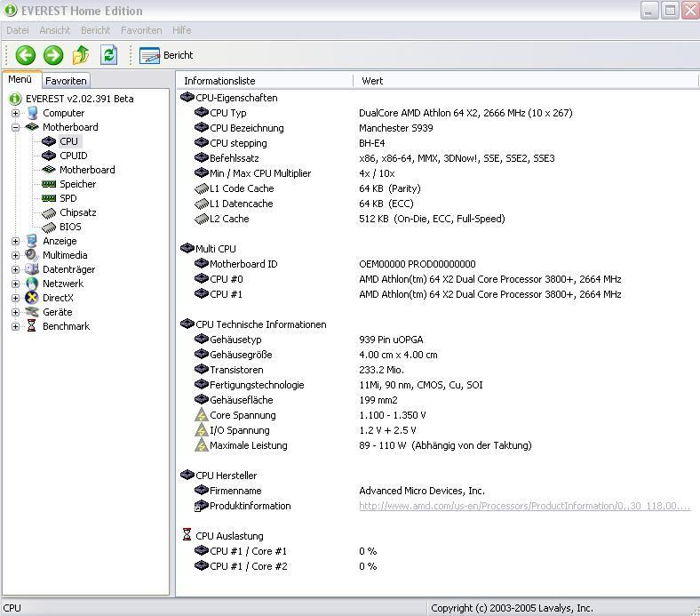Expand the Computer tree node

16,113
